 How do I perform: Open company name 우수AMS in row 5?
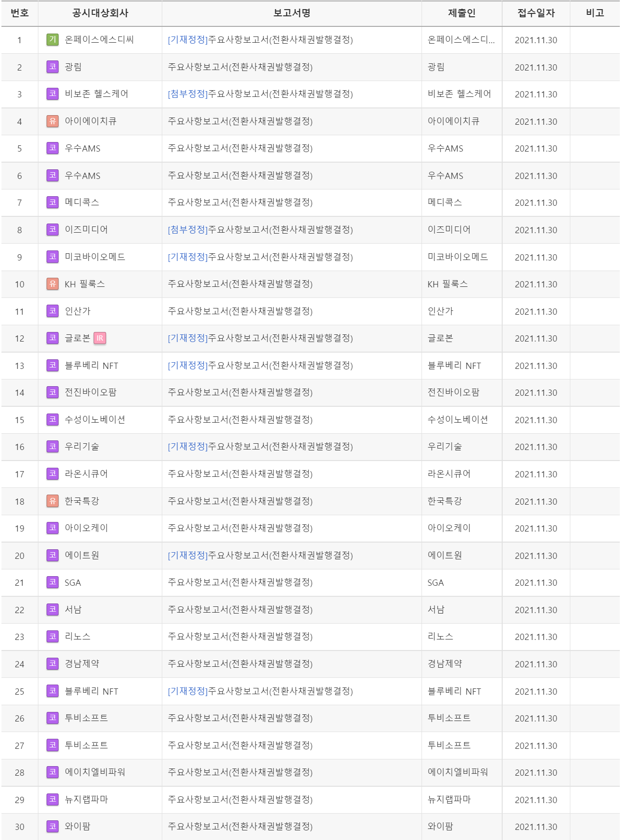coord(83,148)
